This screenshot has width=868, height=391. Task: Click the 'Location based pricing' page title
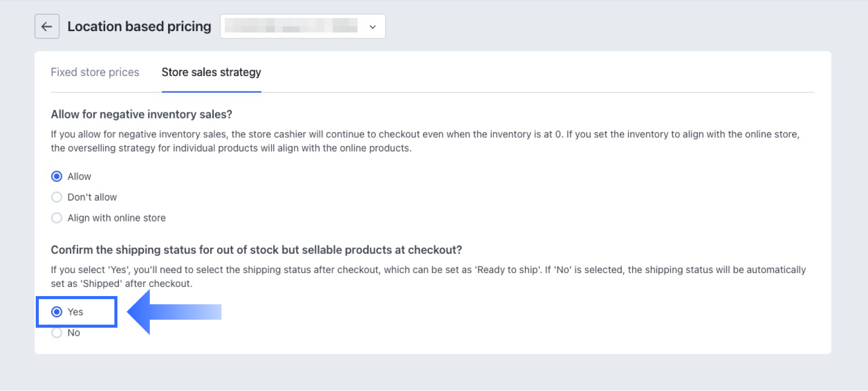[x=139, y=27]
